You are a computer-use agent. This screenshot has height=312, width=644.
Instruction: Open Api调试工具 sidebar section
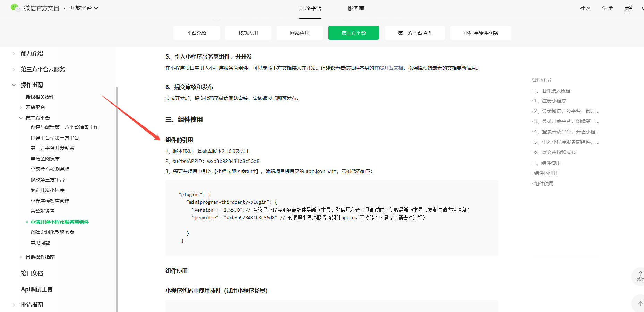click(36, 289)
